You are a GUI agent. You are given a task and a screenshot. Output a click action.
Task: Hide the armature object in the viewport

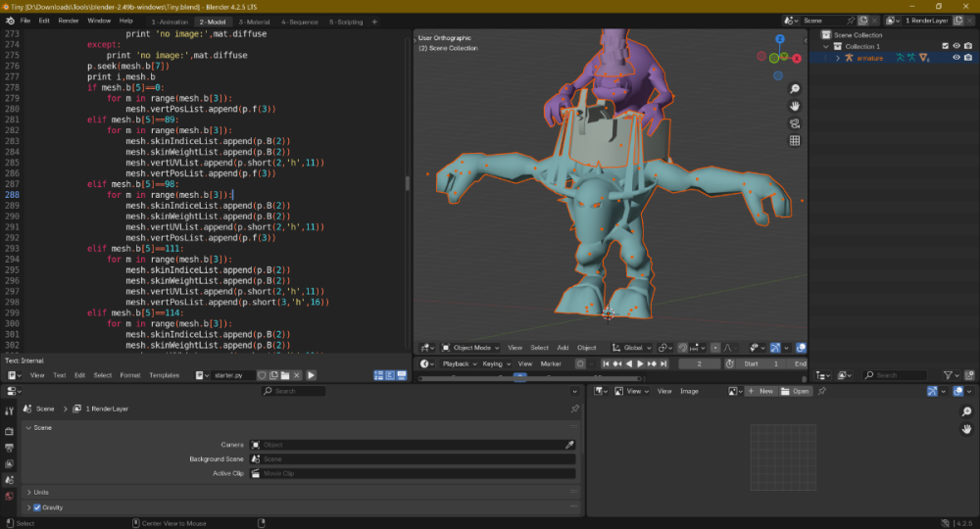(x=955, y=58)
